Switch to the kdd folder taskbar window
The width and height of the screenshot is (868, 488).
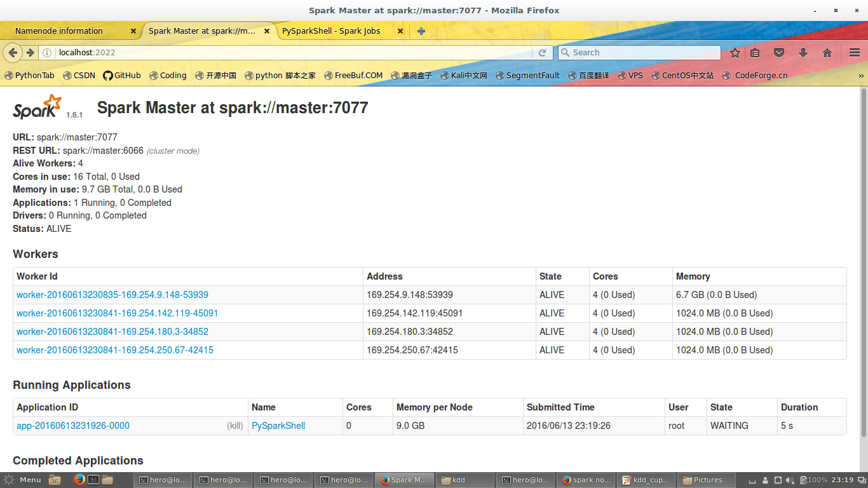tap(465, 480)
